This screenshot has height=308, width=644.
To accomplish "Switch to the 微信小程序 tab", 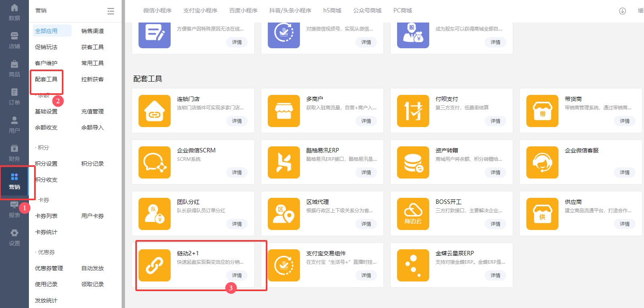I will 157,10.
